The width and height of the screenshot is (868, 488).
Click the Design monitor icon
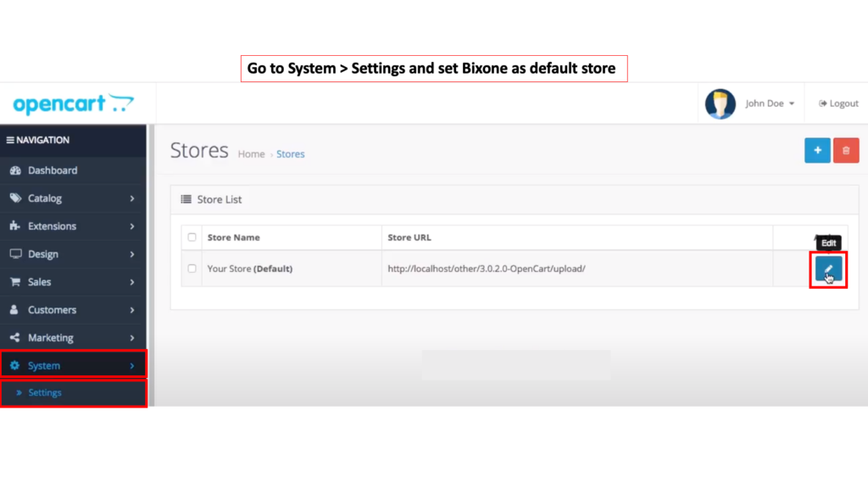coord(15,254)
